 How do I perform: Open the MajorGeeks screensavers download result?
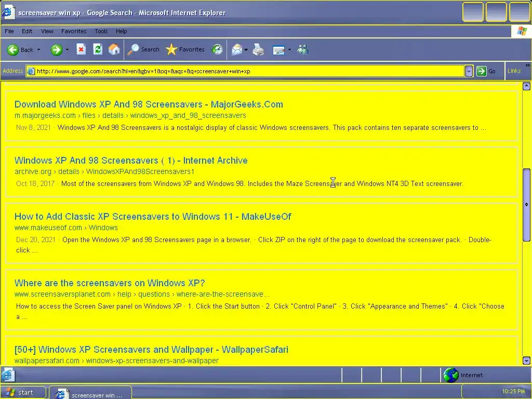tap(149, 104)
